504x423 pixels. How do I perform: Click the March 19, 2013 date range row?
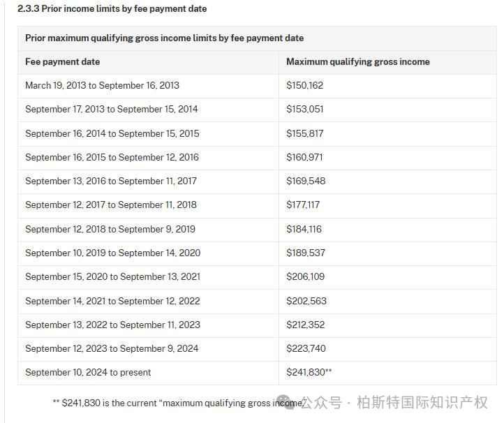pyautogui.click(x=102, y=85)
